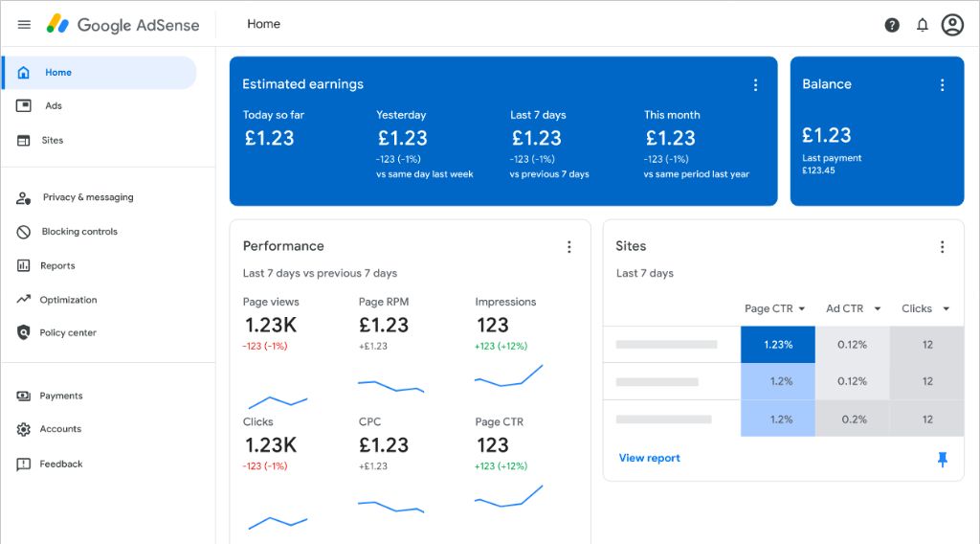Open Estimated earnings more options menu
The height and width of the screenshot is (544, 980).
click(x=755, y=85)
